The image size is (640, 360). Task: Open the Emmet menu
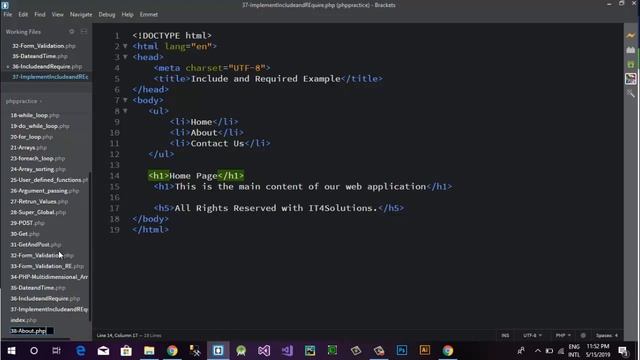coord(149,14)
